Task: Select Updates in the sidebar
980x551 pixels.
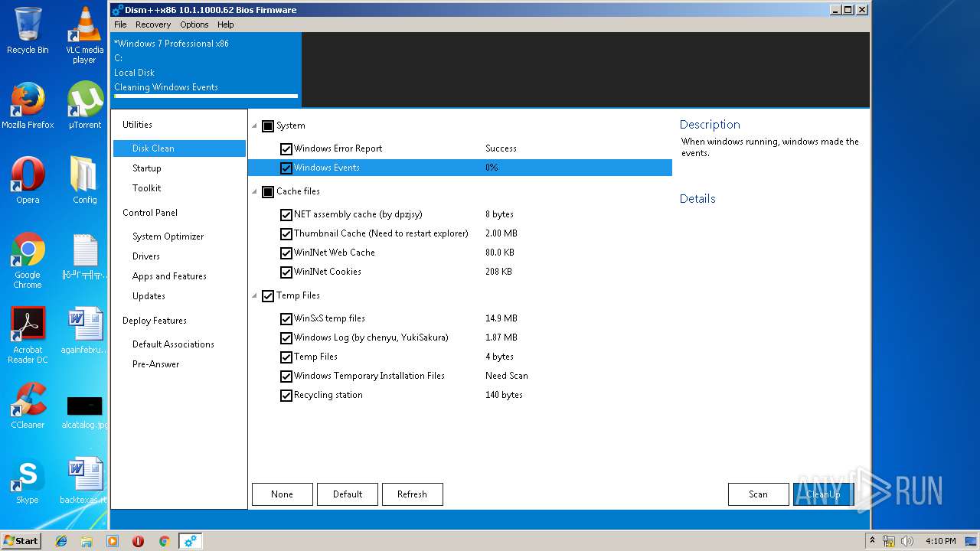Action: pyautogui.click(x=149, y=296)
